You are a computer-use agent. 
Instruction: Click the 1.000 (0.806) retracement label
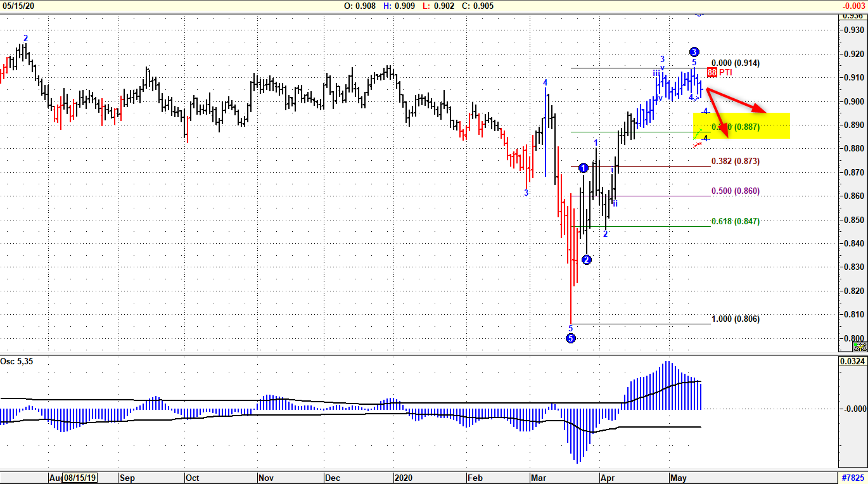[734, 319]
